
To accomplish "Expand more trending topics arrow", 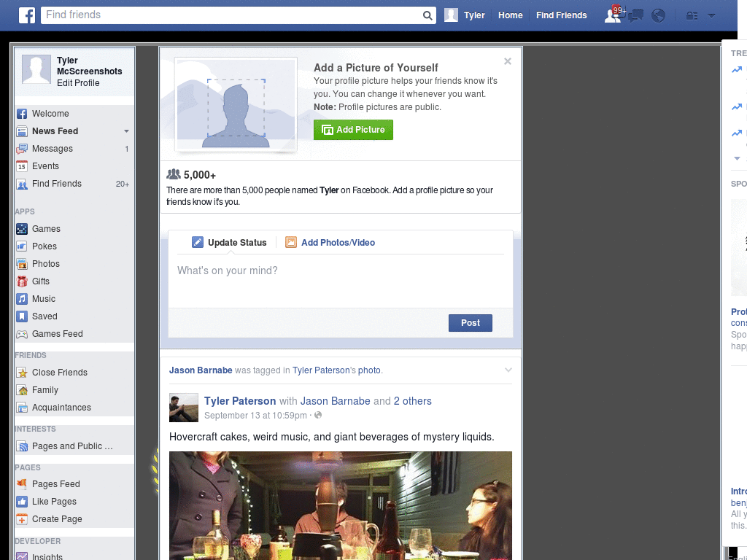I will 737,158.
